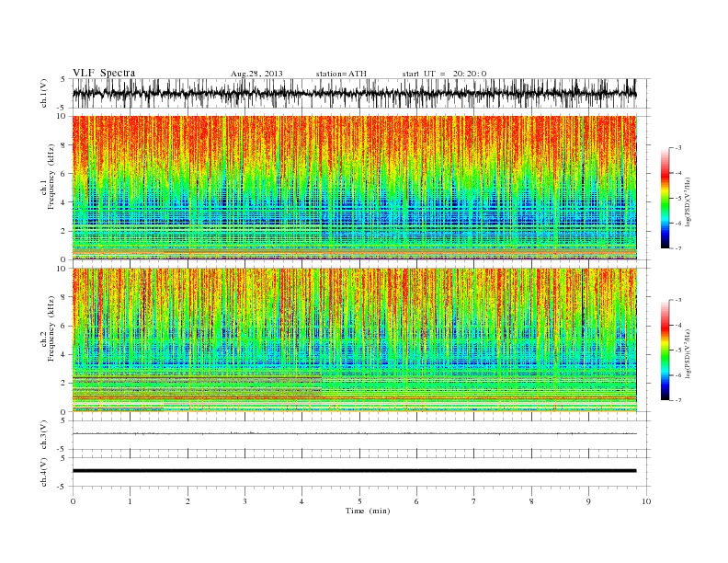The height and width of the screenshot is (563, 728).
Task: Click the "Time (min)" x-axis label
Action: click(x=368, y=511)
